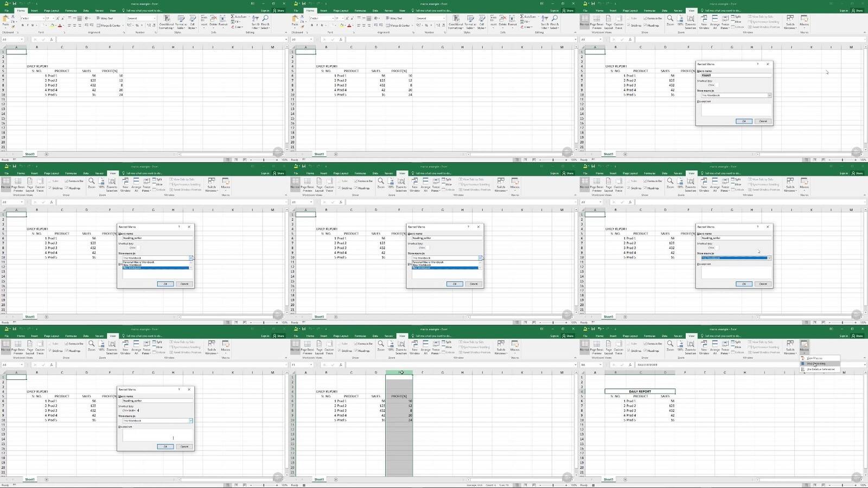Click Custom Views in the middle-right window
Image resolution: width=868 pixels, height=488 pixels.
click(618, 185)
